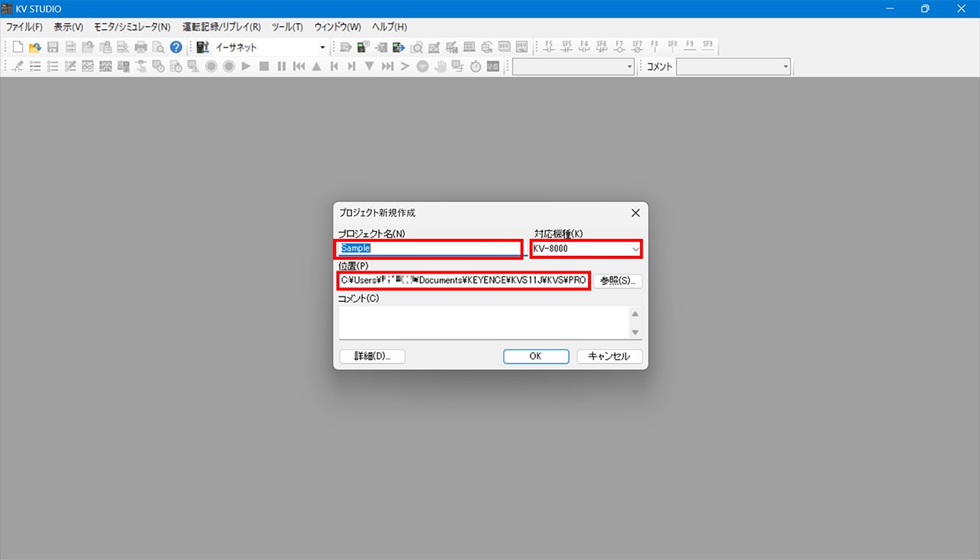The height and width of the screenshot is (560, 980).
Task: Click the 詳細(D)... button
Action: (372, 356)
